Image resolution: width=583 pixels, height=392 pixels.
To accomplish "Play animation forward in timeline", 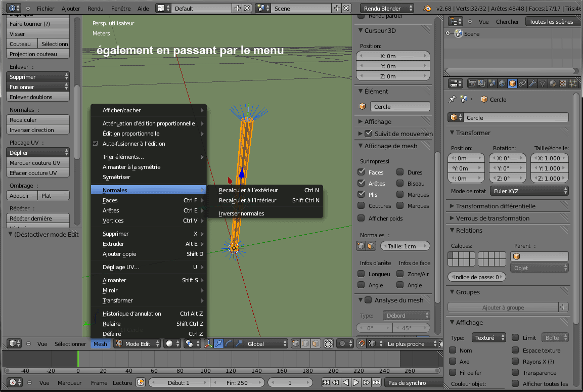I will coord(356,382).
